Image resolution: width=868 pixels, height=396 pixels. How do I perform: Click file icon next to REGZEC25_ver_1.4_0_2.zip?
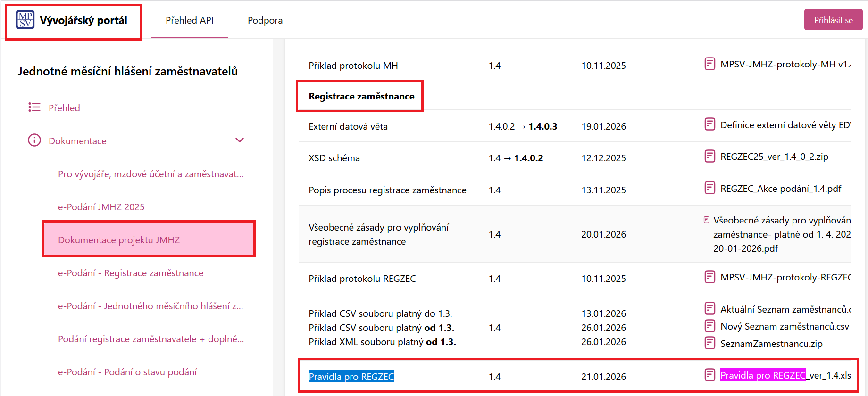pyautogui.click(x=709, y=156)
